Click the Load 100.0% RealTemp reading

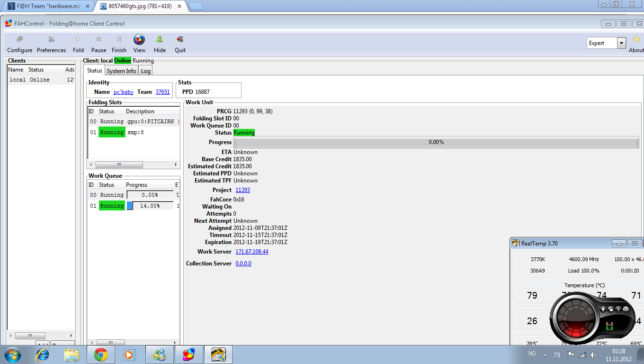(584, 271)
